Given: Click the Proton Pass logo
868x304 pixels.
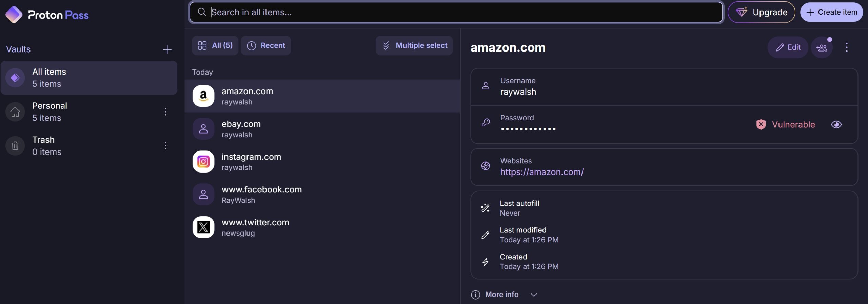Looking at the screenshot, I should (x=47, y=15).
